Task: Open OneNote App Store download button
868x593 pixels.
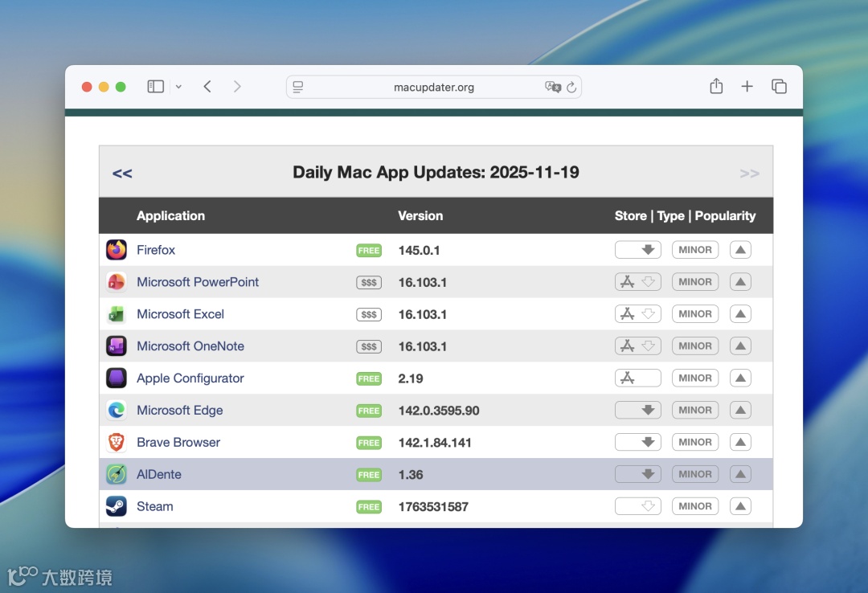Action: coord(637,346)
